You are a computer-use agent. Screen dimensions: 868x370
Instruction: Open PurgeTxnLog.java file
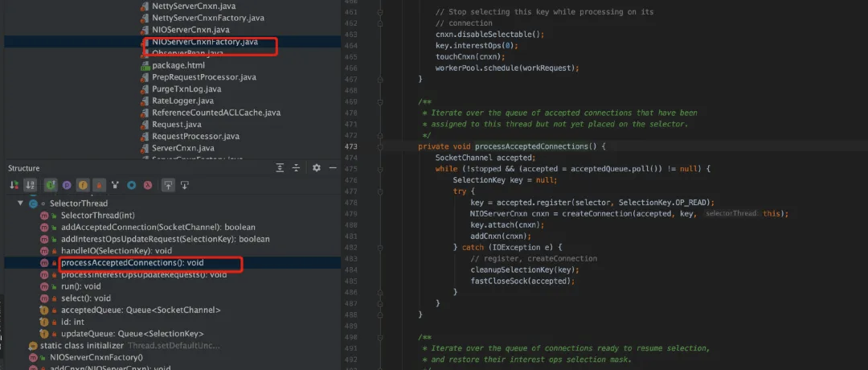(x=186, y=88)
